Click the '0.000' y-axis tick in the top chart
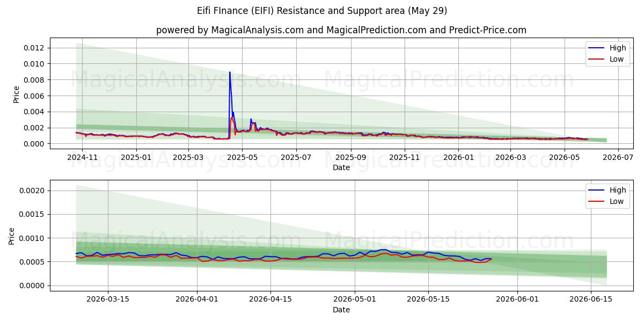The height and width of the screenshot is (322, 644). tap(34, 144)
